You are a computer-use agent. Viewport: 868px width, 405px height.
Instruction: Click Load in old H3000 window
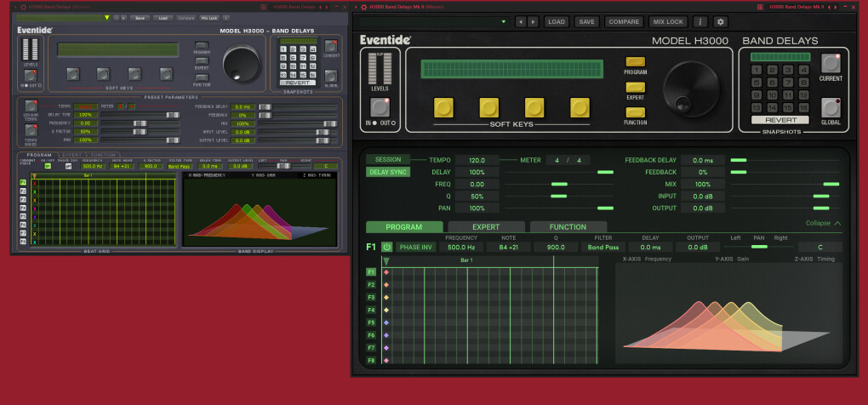[x=163, y=18]
